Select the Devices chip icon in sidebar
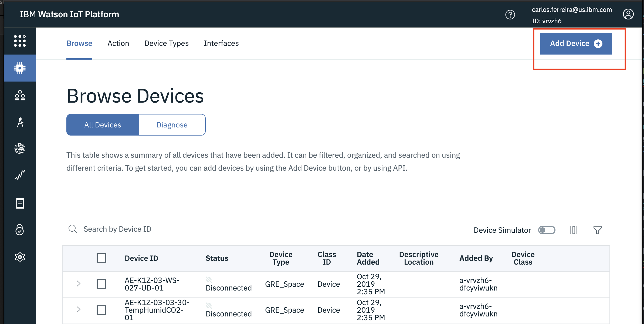Viewport: 644px width, 324px height. tap(20, 68)
